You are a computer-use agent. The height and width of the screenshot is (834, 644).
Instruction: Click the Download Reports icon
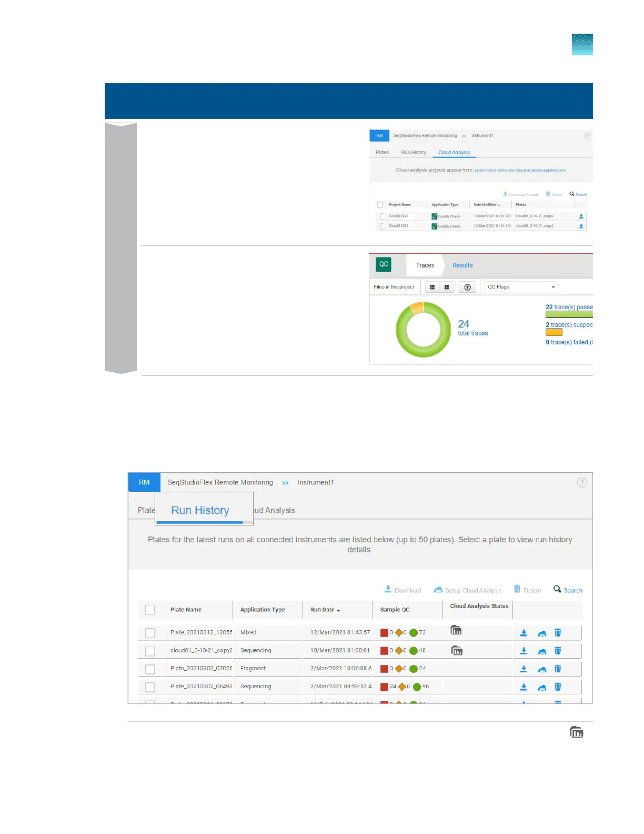coord(505,194)
